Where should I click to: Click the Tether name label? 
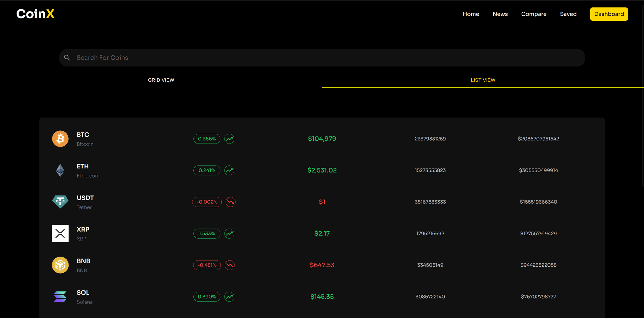(x=84, y=207)
